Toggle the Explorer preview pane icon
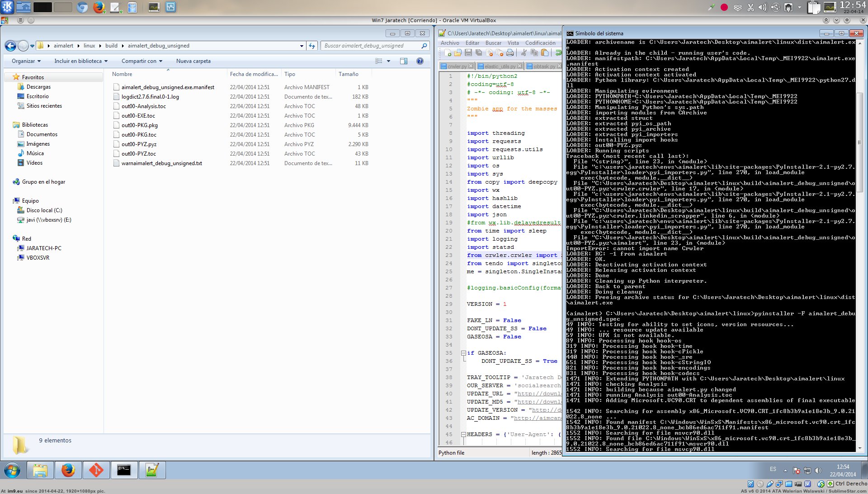 [404, 61]
